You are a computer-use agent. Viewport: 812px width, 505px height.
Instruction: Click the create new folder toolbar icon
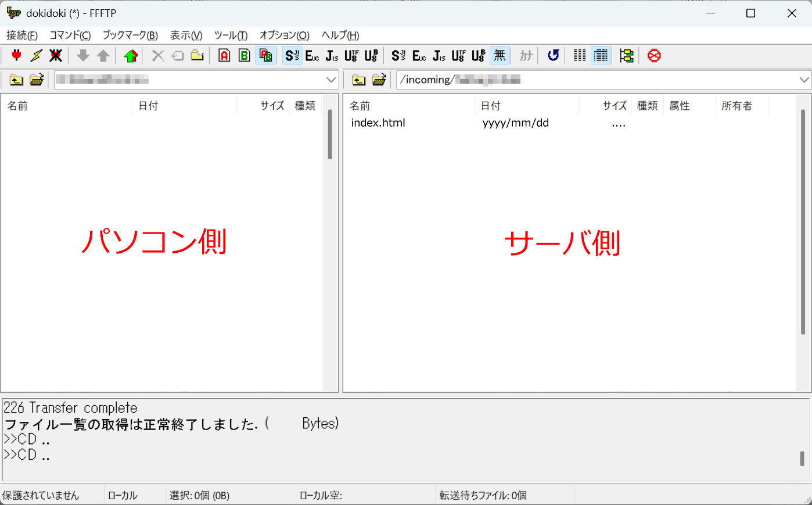(x=197, y=56)
